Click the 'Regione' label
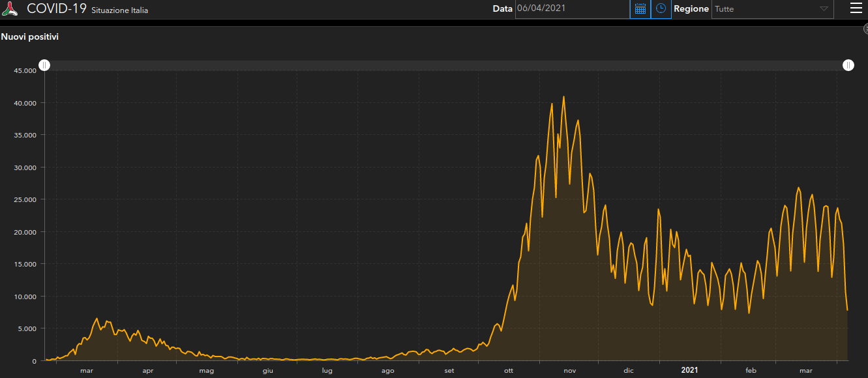The height and width of the screenshot is (378, 868). pyautogui.click(x=691, y=9)
